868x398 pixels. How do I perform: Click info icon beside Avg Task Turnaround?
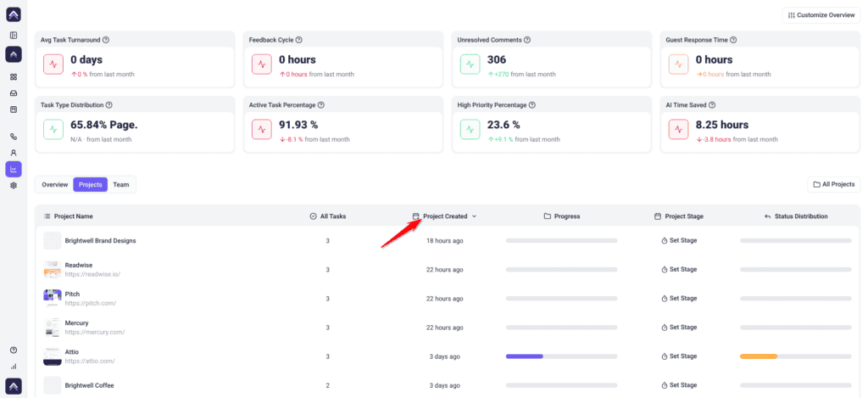point(106,40)
